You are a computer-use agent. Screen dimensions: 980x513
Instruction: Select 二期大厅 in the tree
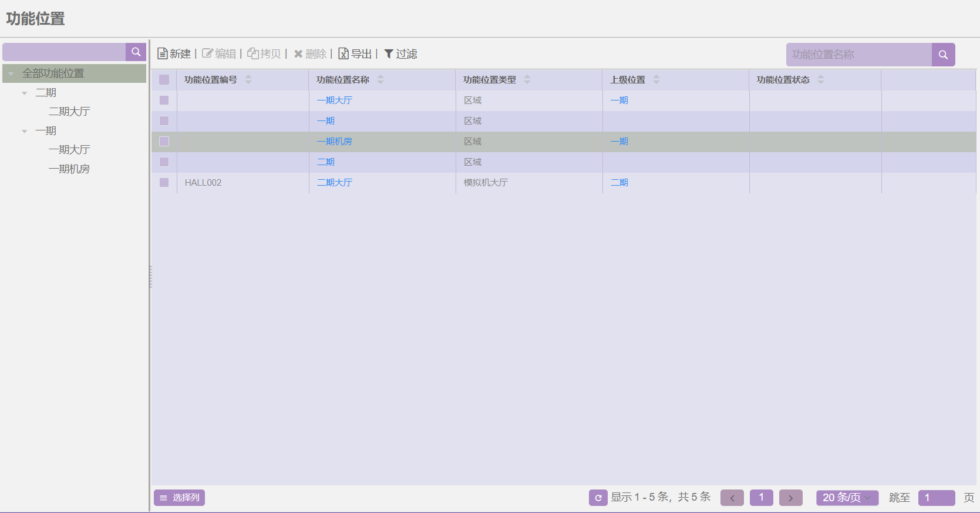tap(69, 112)
